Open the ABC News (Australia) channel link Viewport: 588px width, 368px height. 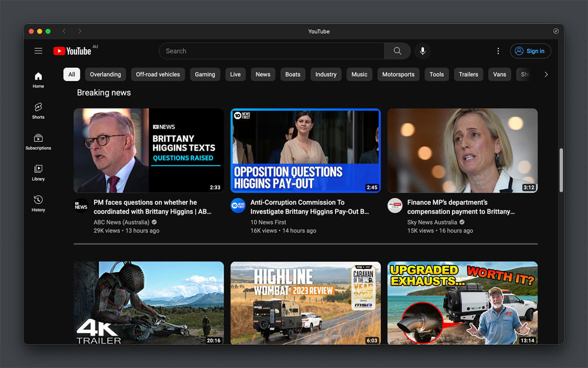(122, 222)
